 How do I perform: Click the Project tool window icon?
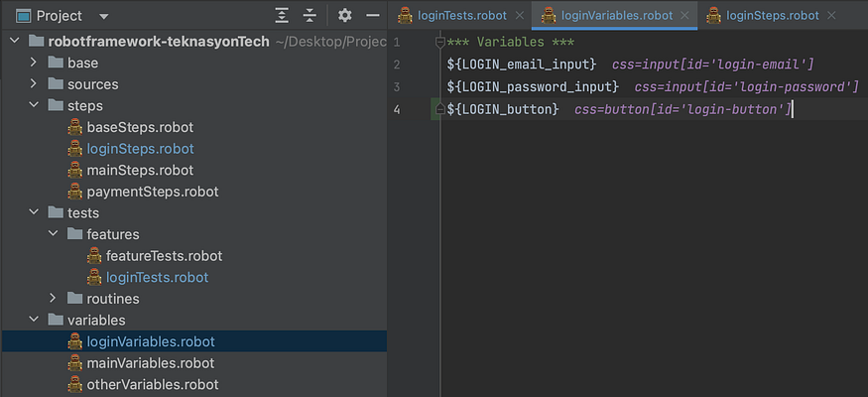[23, 16]
